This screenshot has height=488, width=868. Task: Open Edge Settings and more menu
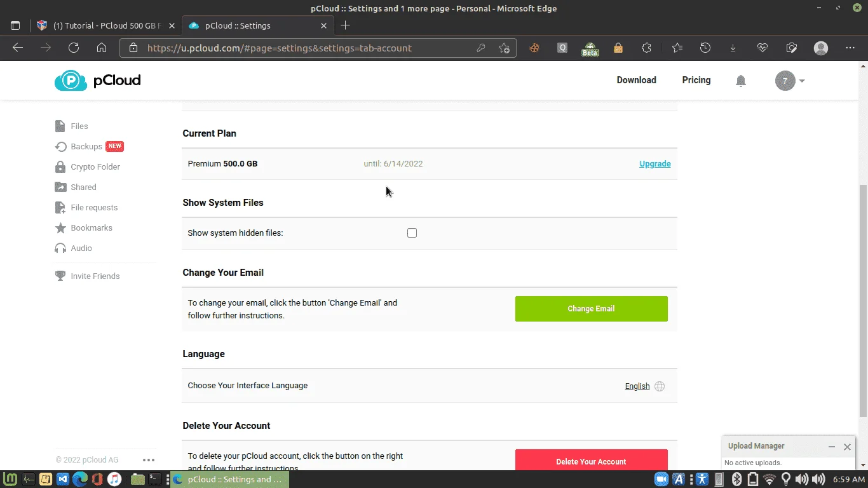pyautogui.click(x=850, y=48)
